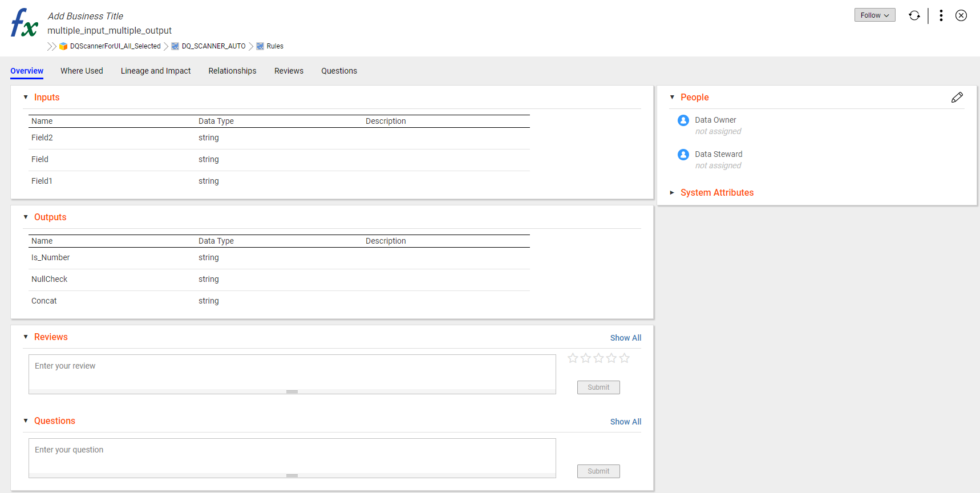Image resolution: width=980 pixels, height=493 pixels.
Task: Rate two stars in Reviews
Action: 586,358
